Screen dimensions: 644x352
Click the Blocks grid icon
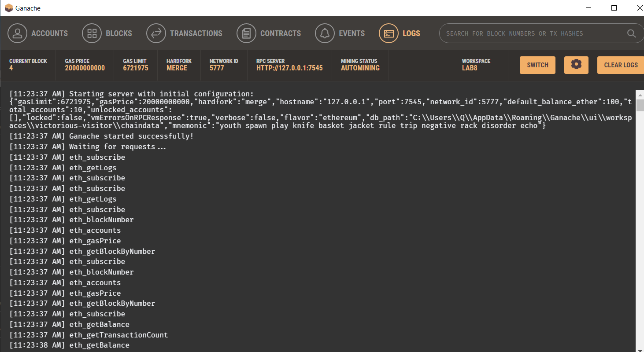92,33
